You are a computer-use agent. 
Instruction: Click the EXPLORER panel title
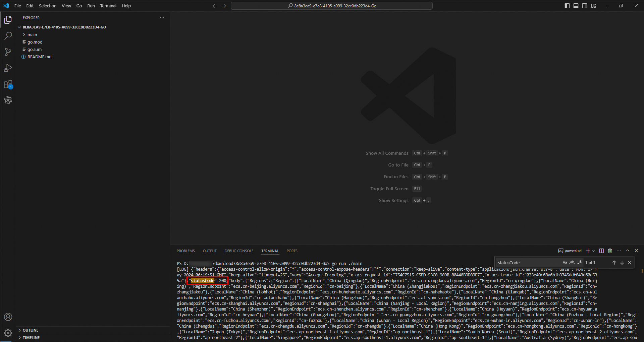point(31,18)
